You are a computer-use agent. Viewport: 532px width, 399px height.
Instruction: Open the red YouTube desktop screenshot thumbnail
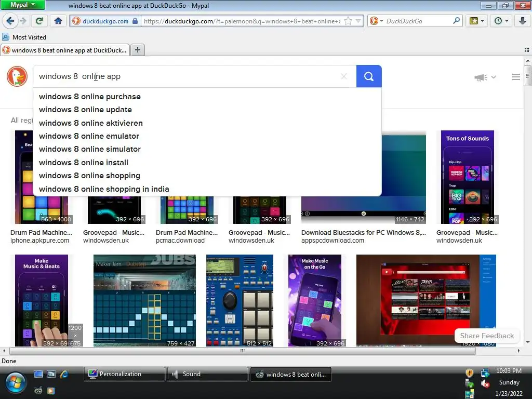click(x=426, y=300)
